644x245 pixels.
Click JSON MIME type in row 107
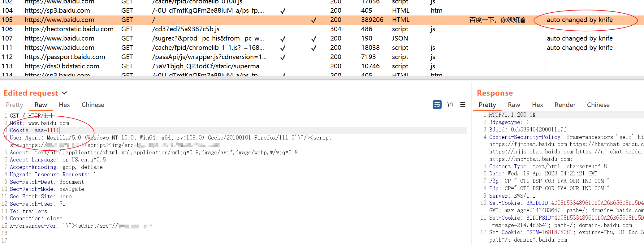coord(400,38)
